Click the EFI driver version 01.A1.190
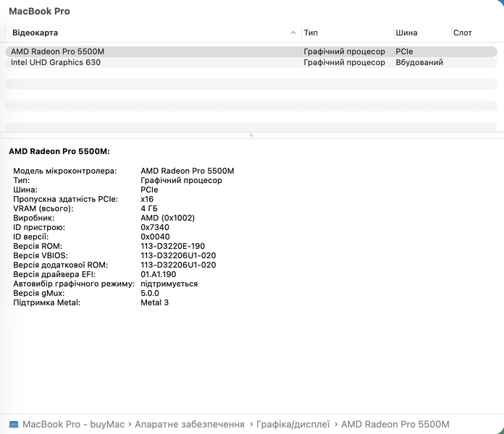 coord(158,274)
